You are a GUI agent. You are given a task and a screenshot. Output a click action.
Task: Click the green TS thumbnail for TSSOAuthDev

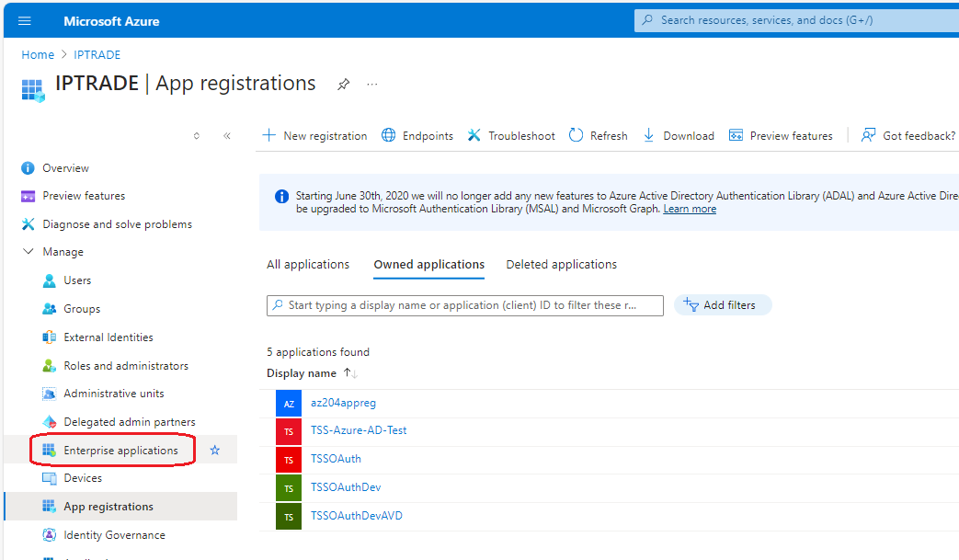click(x=289, y=488)
